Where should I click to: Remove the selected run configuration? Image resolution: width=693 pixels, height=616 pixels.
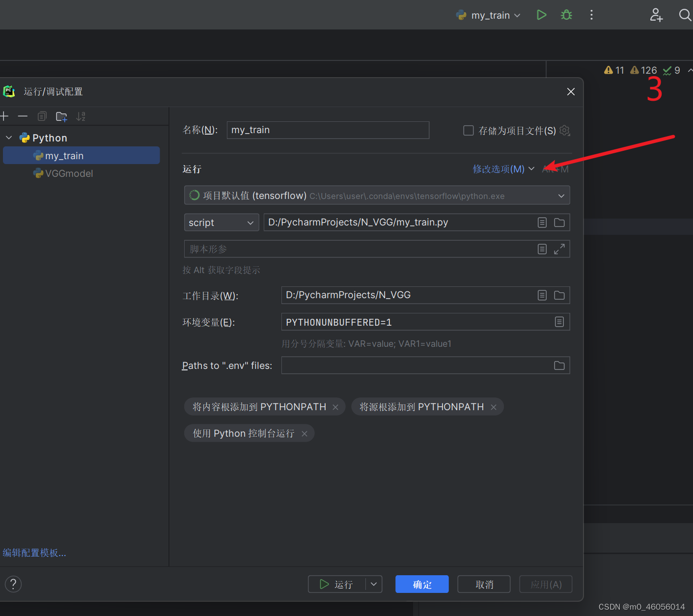coord(23,116)
